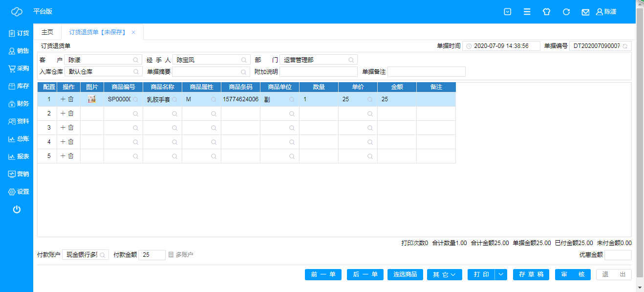Click the 陈漾 user account in header
The height and width of the screenshot is (292, 644).
[x=606, y=12]
